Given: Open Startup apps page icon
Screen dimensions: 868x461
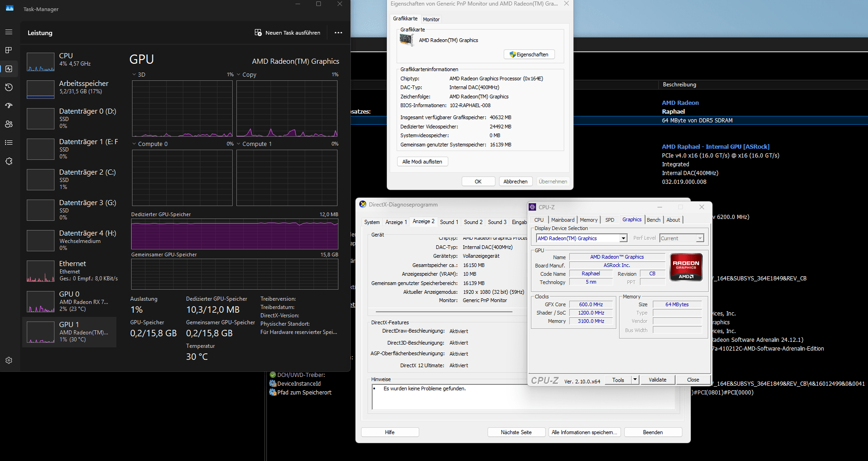Looking at the screenshot, I should (9, 106).
